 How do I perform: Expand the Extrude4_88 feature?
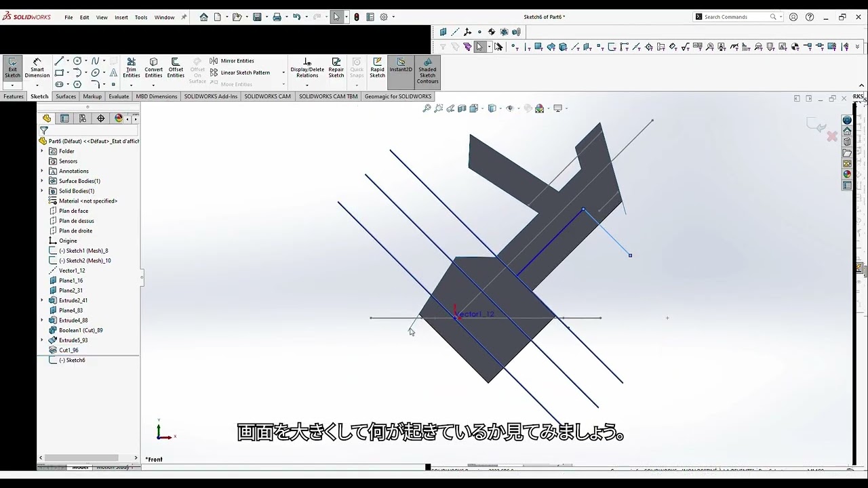point(42,320)
